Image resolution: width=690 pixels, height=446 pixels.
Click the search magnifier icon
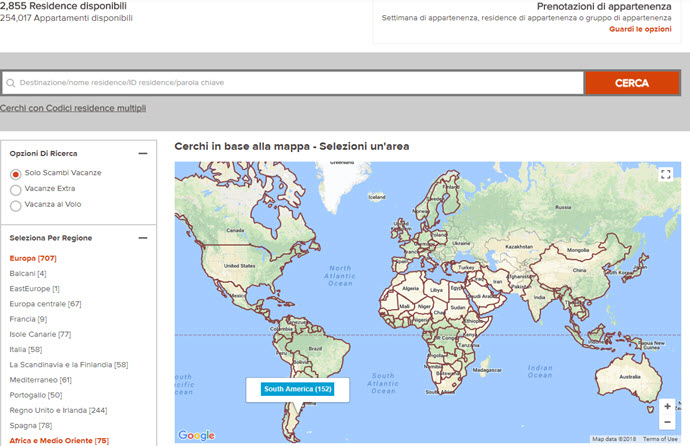tap(11, 84)
